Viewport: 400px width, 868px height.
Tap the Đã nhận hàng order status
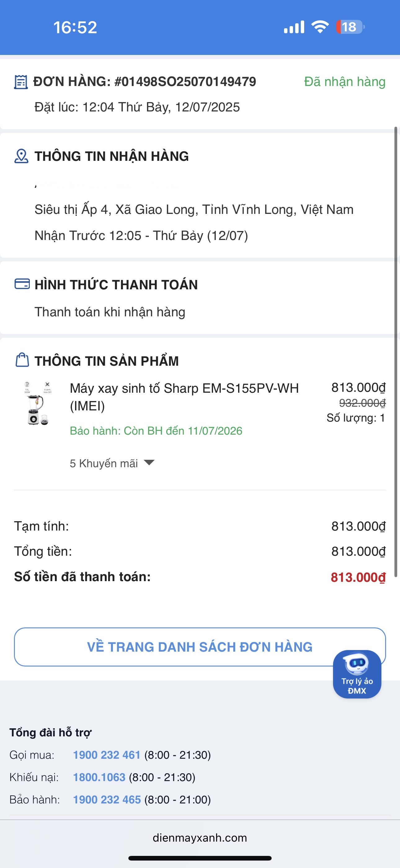pos(344,82)
